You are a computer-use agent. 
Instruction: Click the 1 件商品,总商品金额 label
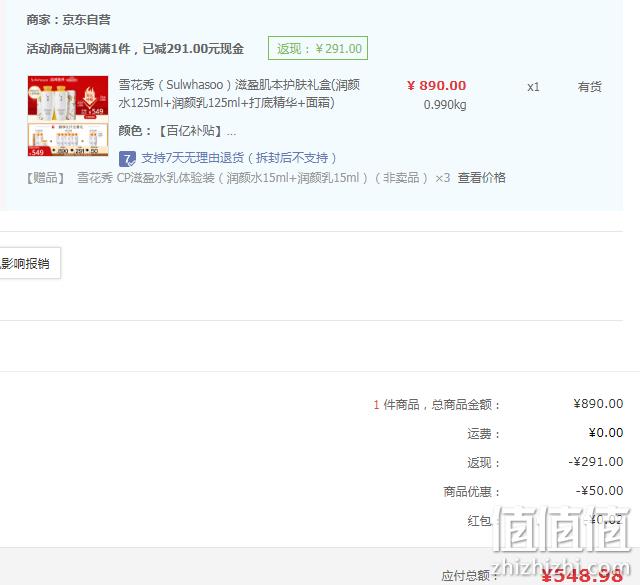pos(436,405)
